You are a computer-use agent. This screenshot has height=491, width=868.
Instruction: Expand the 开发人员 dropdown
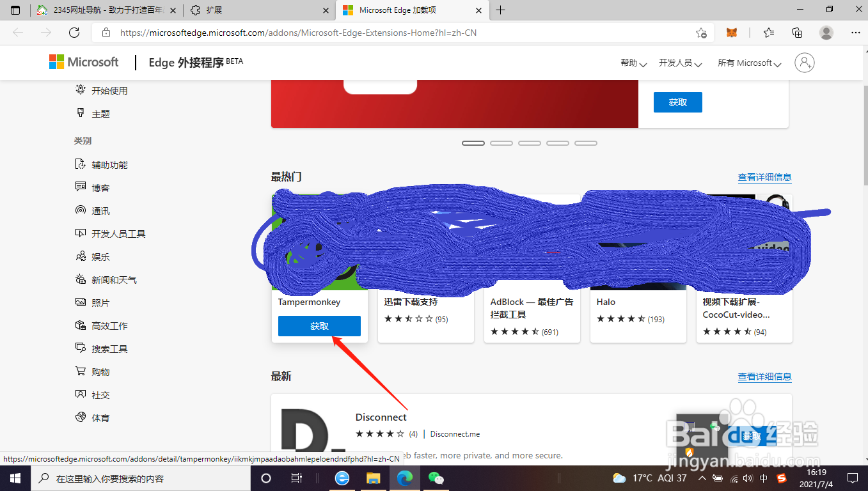point(681,63)
